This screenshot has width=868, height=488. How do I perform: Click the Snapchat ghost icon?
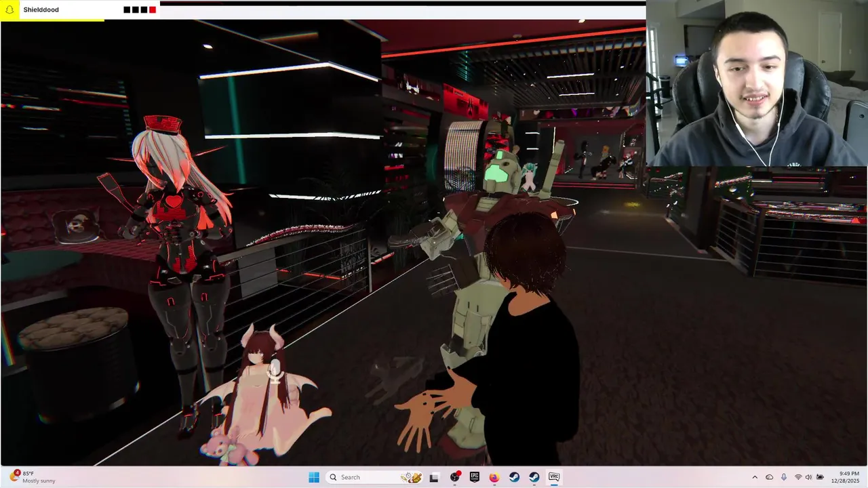tap(10, 9)
